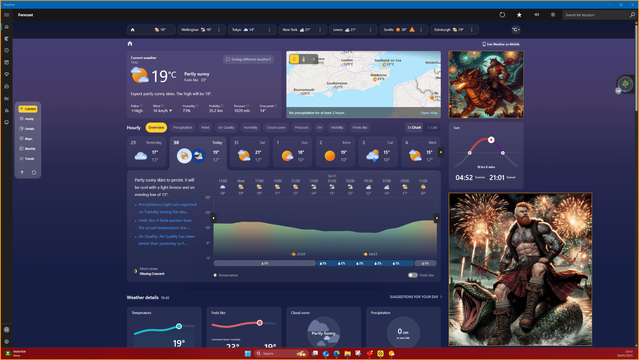Screen dimensions: 639x360
Task: Click the settings gear icon in top bar
Action: tap(553, 15)
